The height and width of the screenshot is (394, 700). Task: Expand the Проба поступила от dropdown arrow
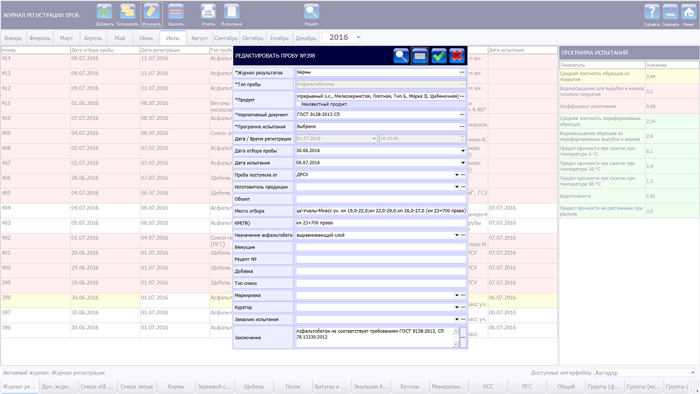pyautogui.click(x=457, y=175)
